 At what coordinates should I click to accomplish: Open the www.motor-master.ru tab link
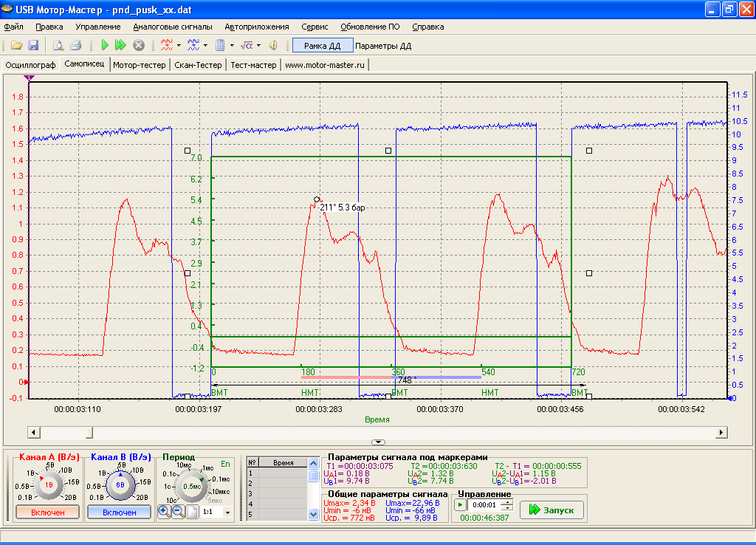click(325, 65)
